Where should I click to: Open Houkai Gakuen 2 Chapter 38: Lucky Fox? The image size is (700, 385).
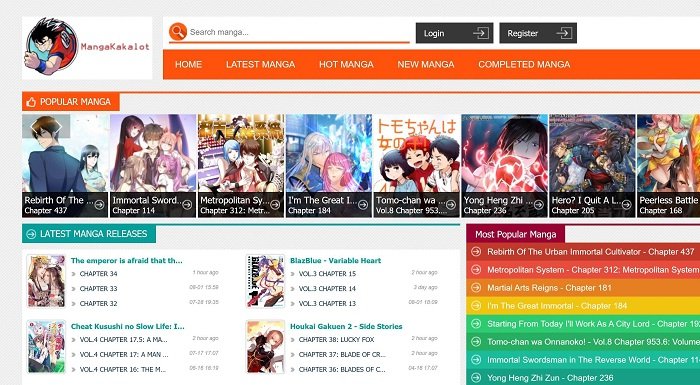tap(336, 339)
